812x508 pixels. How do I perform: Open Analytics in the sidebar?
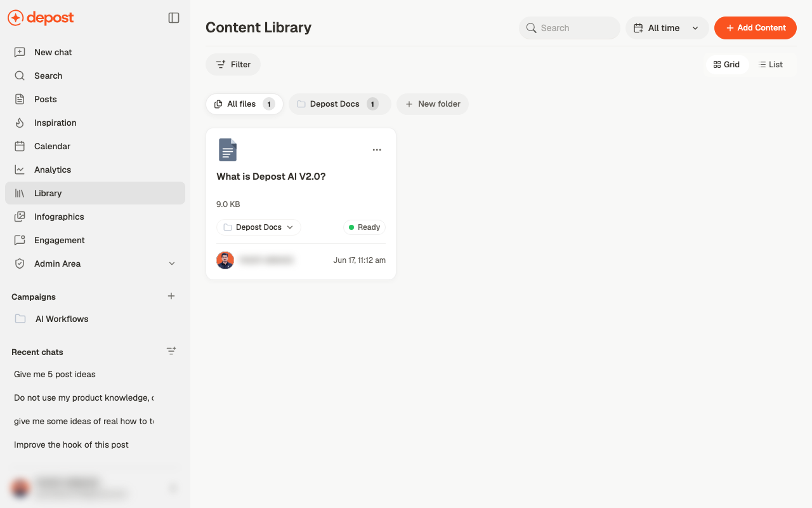tap(95, 170)
